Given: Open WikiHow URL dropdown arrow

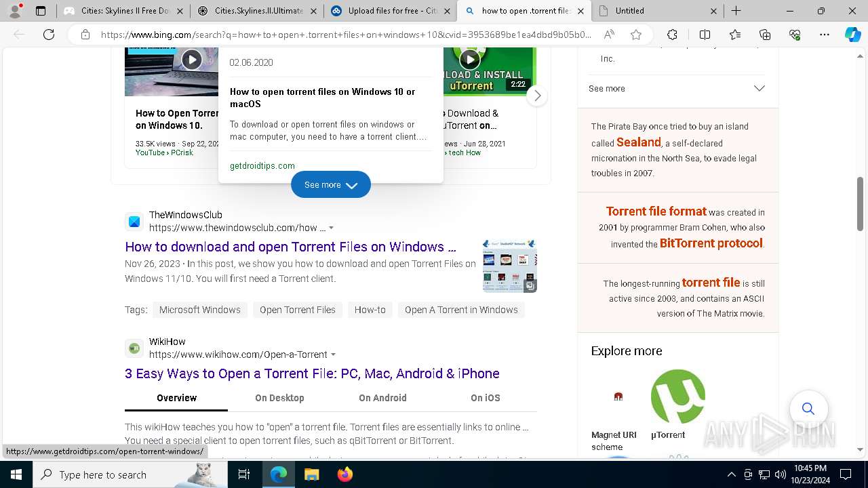Looking at the screenshot, I should click(x=333, y=354).
